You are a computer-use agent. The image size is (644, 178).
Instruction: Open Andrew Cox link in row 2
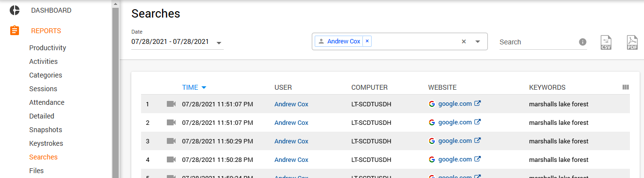(291, 122)
